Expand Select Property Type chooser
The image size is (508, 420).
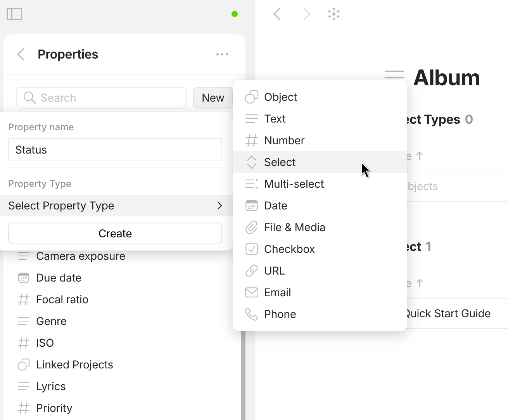(115, 206)
